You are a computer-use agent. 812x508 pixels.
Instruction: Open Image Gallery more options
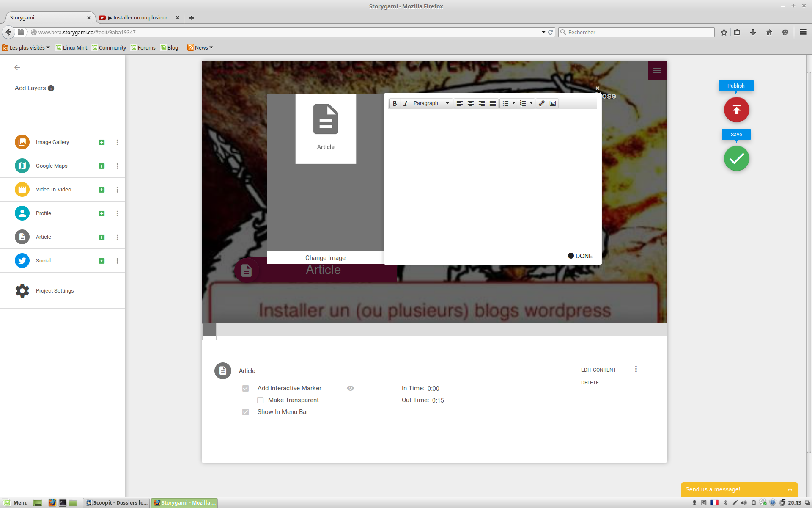(117, 143)
